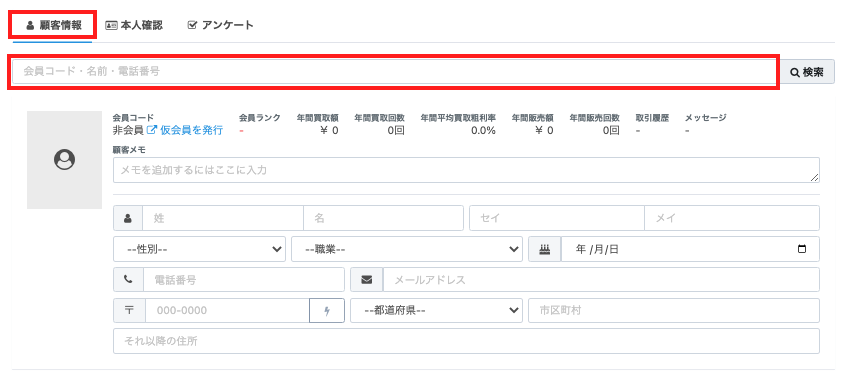The image size is (851, 371).
Task: Click the 年間平均買取粗利率 label
Action: pyautogui.click(x=458, y=117)
